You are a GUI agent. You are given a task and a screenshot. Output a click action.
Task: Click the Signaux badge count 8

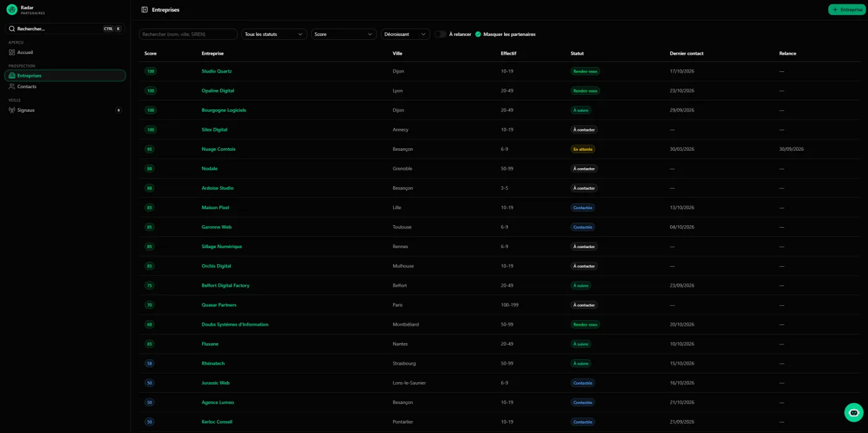pos(118,110)
